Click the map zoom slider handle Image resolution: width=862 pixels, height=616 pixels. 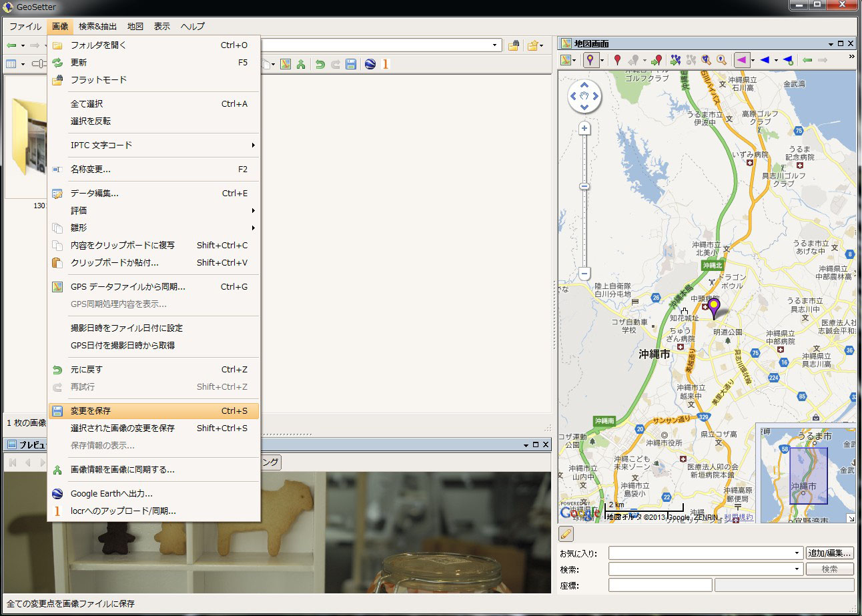[584, 187]
